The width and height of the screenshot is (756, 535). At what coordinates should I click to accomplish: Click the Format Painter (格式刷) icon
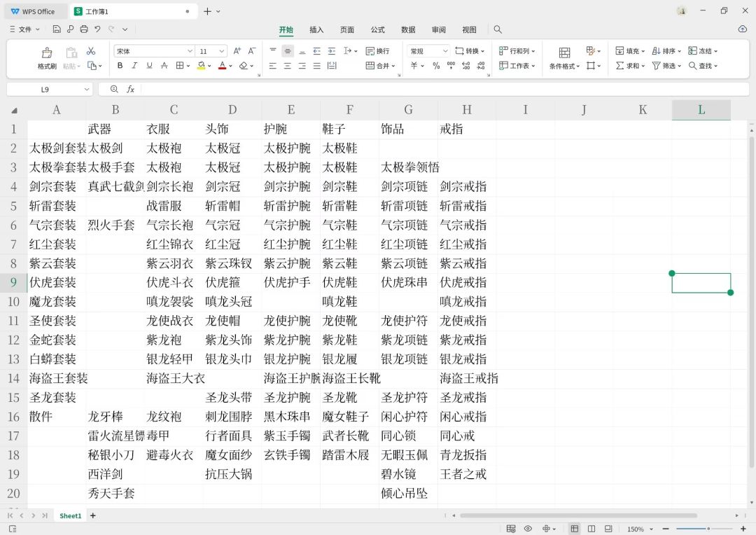[x=47, y=52]
